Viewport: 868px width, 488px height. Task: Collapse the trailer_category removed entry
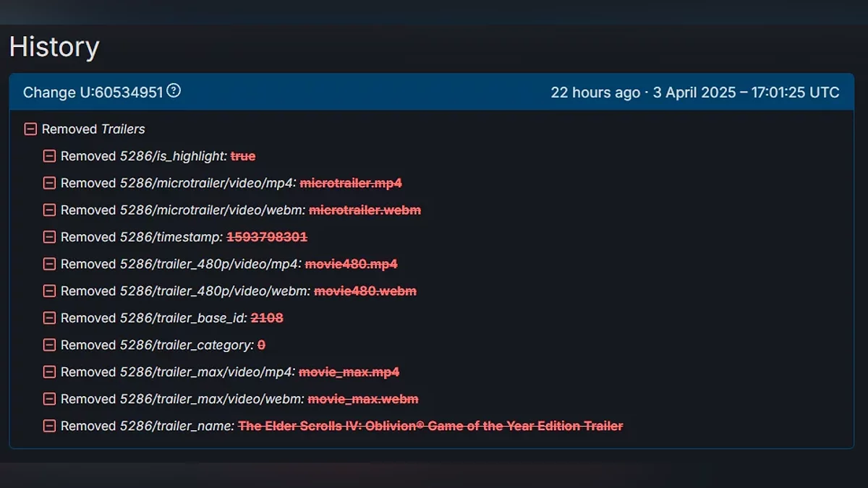click(x=49, y=346)
